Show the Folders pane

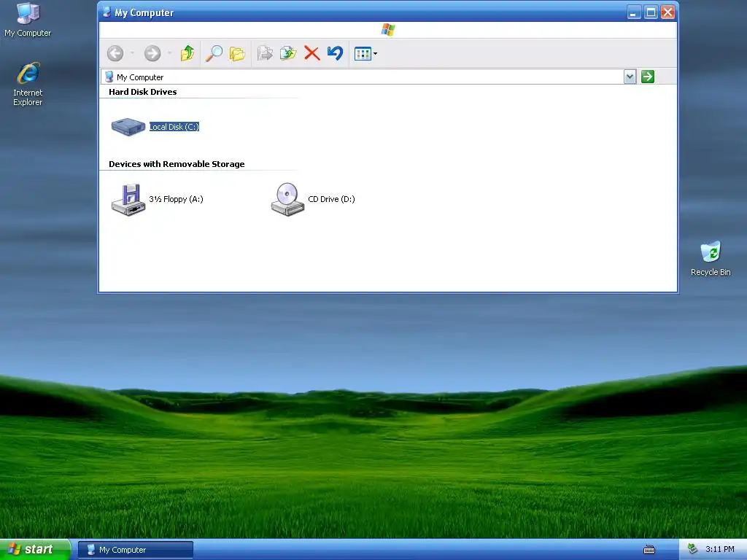pyautogui.click(x=237, y=53)
